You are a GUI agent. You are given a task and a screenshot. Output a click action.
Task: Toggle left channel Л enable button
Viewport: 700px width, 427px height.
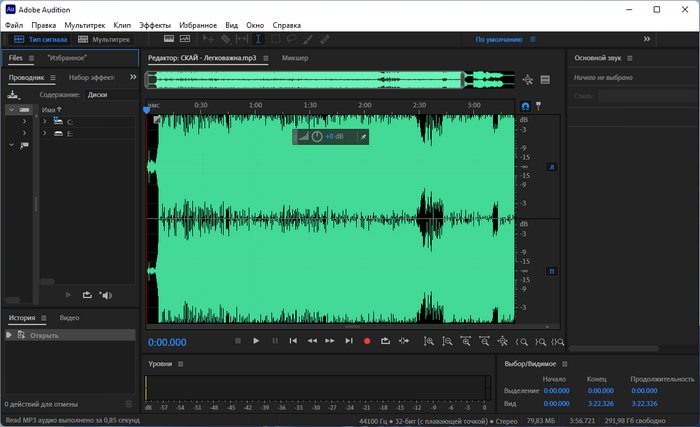(552, 167)
